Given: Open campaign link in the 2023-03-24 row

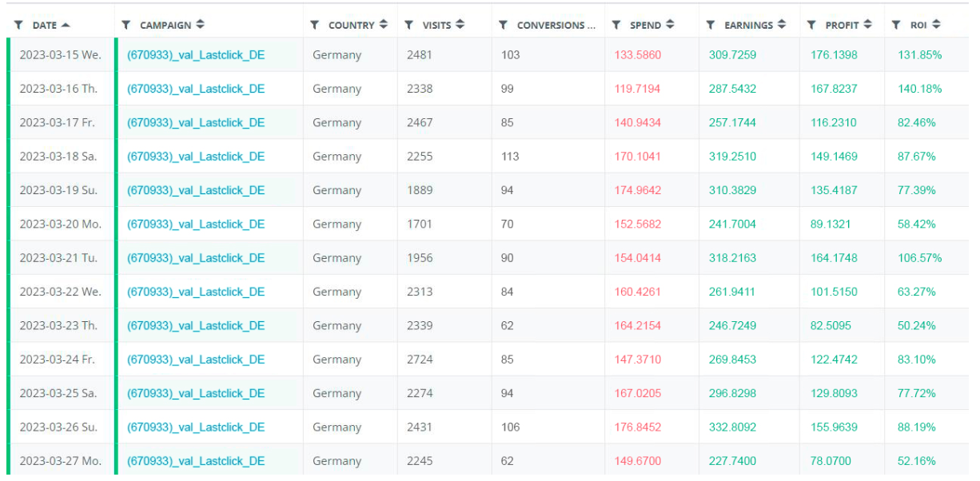Looking at the screenshot, I should 196,360.
